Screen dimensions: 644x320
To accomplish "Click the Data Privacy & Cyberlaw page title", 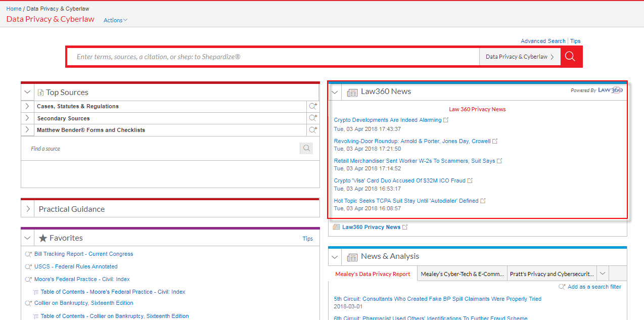I will click(x=50, y=19).
